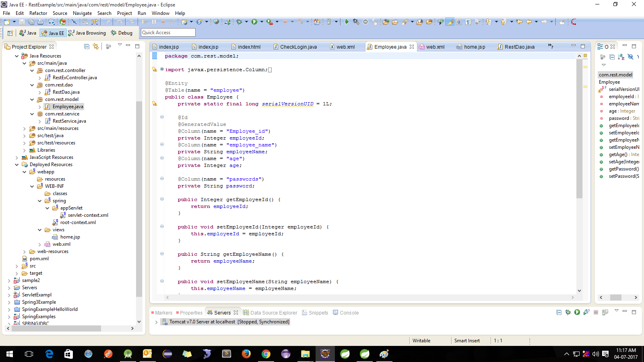Switch to the Java Browsing perspective
The height and width of the screenshot is (362, 644).
pyautogui.click(x=87, y=33)
